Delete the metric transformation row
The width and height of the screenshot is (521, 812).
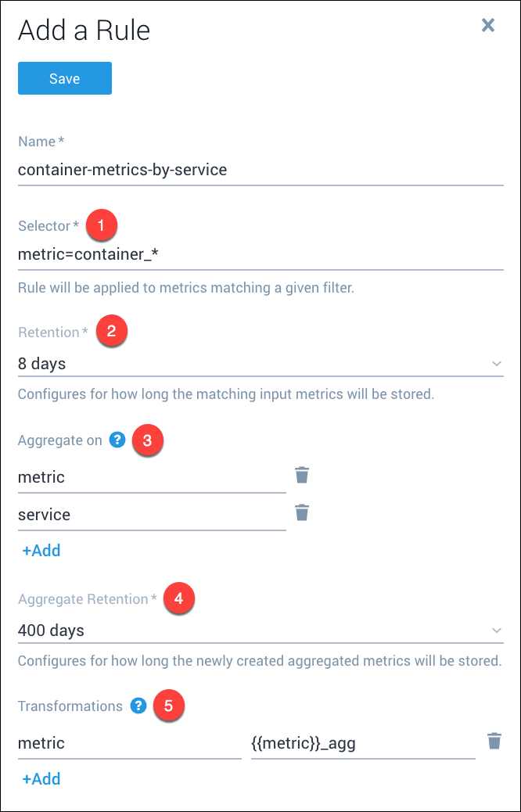494,742
